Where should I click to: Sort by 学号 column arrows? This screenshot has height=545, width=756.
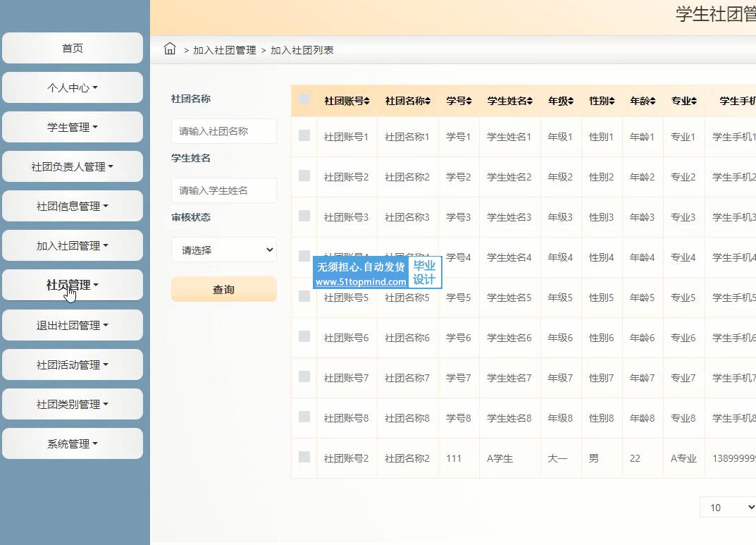469,101
